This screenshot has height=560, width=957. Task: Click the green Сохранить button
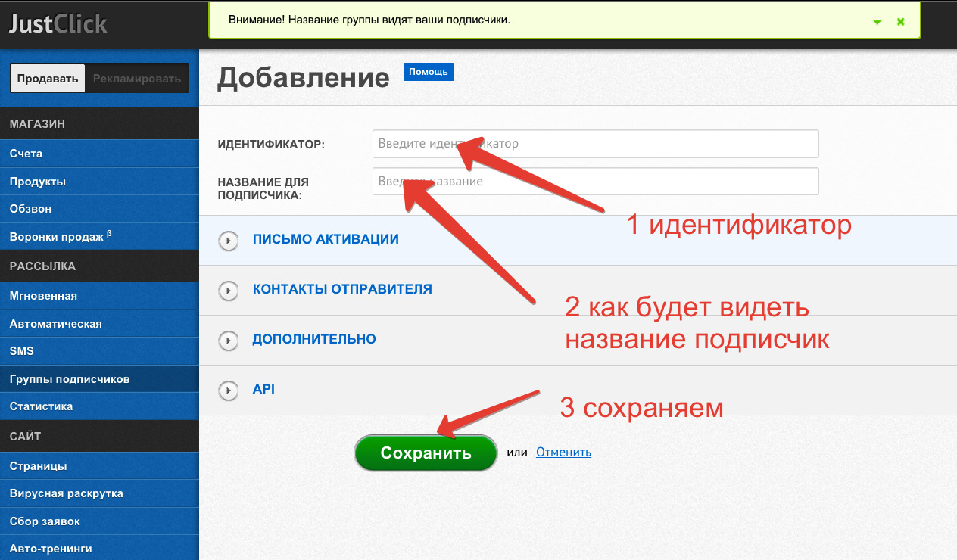pyautogui.click(x=426, y=453)
